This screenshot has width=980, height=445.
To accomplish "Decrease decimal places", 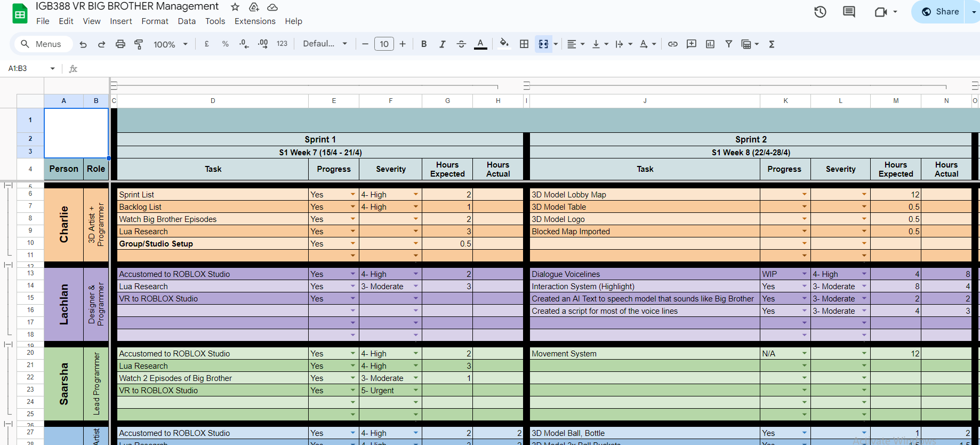I will 244,44.
